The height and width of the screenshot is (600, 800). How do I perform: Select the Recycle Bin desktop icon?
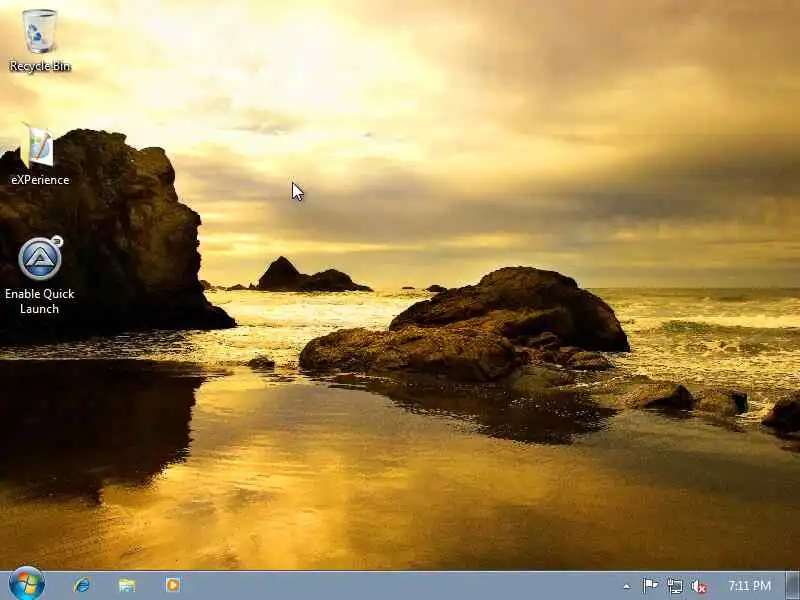(39, 41)
